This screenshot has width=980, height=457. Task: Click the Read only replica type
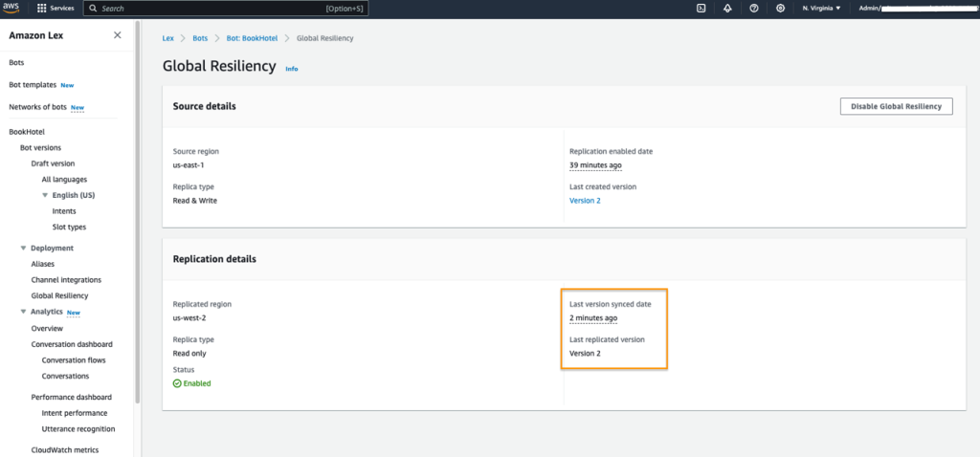[x=189, y=353]
